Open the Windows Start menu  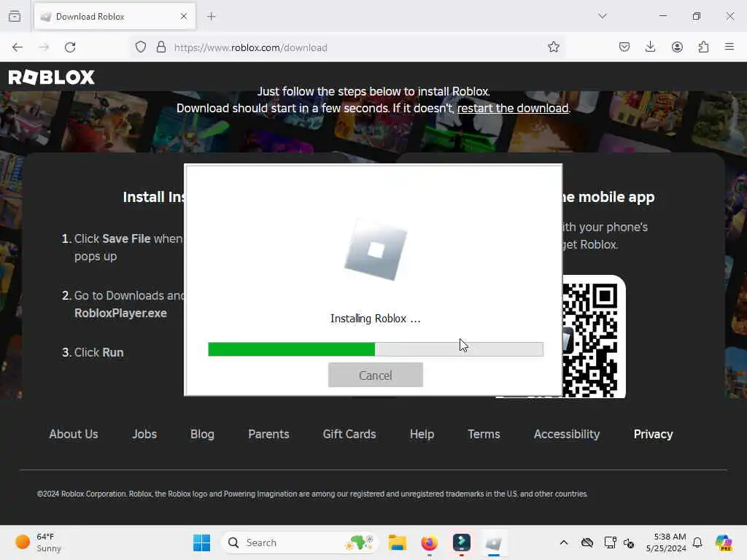[x=201, y=542]
